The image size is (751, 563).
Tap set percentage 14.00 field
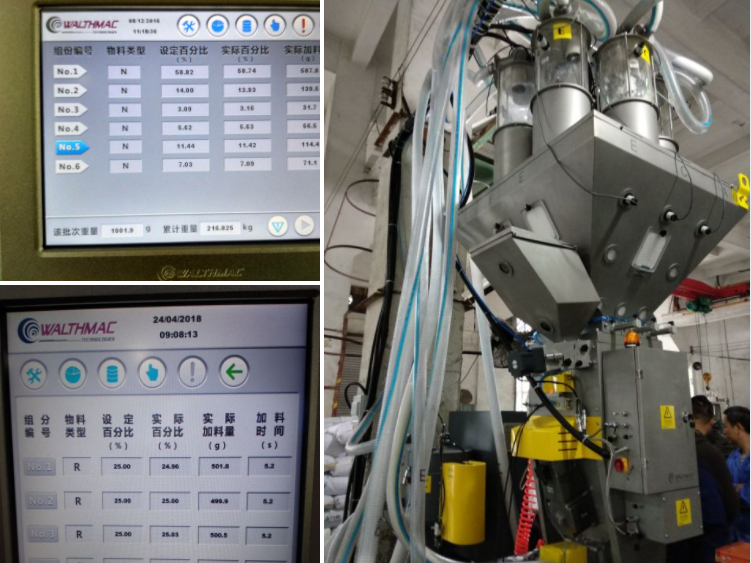185,91
